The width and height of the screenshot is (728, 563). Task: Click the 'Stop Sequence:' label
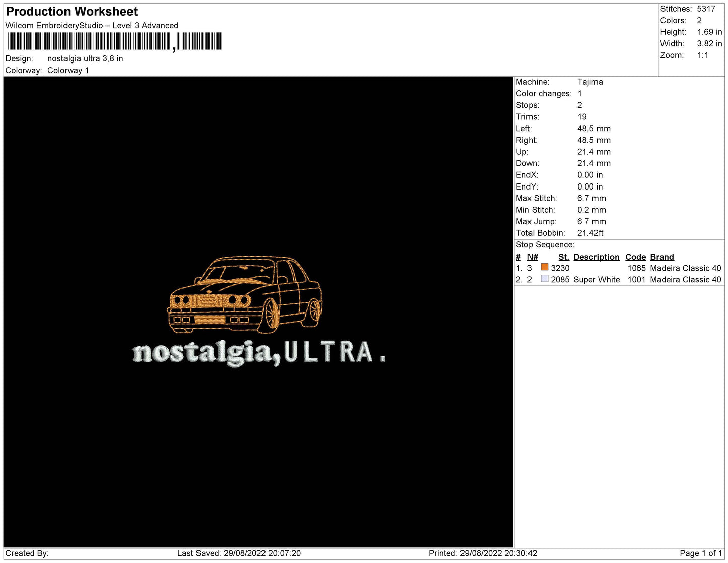(x=545, y=244)
